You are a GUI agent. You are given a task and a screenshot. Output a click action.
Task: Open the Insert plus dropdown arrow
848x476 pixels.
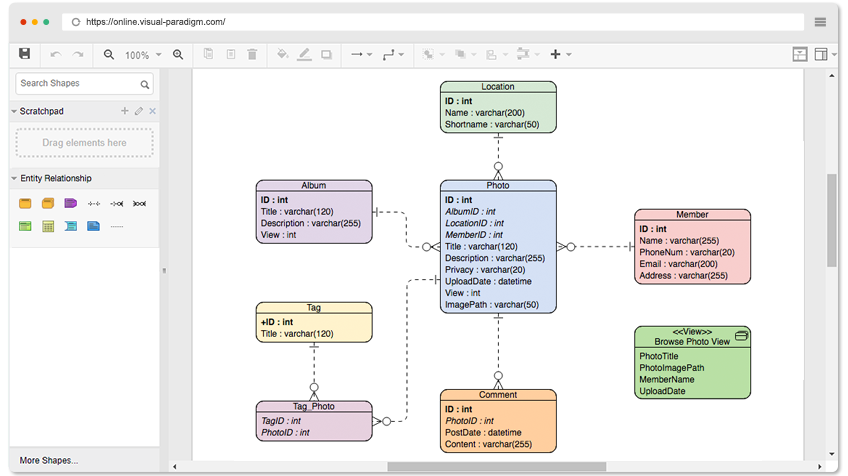568,55
